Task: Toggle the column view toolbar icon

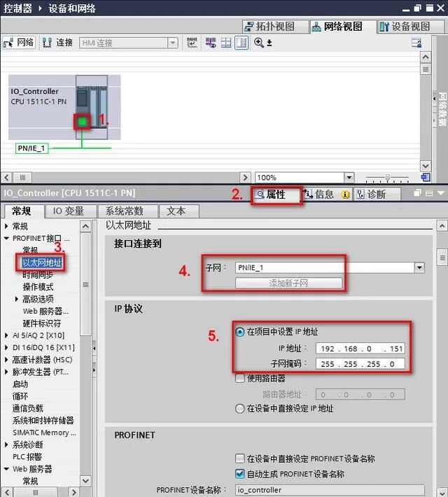Action: tap(241, 43)
